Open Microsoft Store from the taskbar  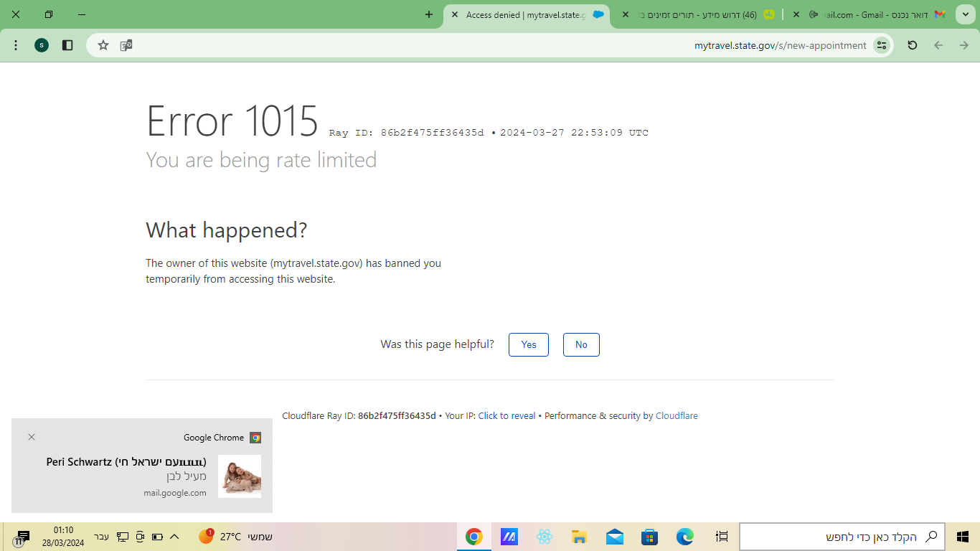(650, 537)
